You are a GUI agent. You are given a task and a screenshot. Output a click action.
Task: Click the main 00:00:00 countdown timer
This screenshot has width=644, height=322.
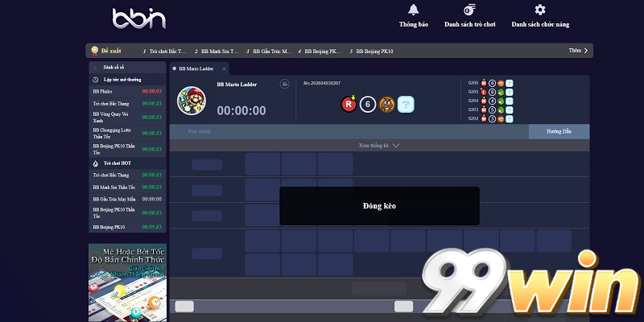242,110
